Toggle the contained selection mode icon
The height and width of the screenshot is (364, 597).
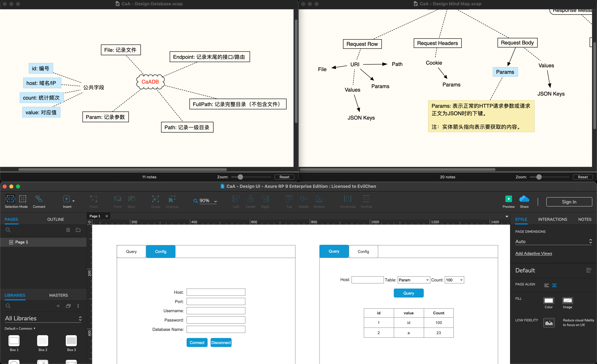22,199
